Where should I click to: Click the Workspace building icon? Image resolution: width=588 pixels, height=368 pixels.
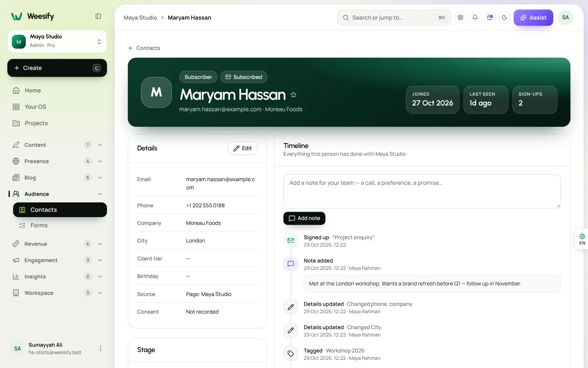(16, 293)
